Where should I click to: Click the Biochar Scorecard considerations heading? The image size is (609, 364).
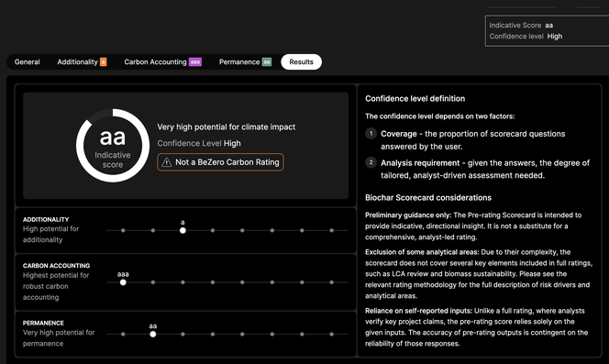(428, 198)
